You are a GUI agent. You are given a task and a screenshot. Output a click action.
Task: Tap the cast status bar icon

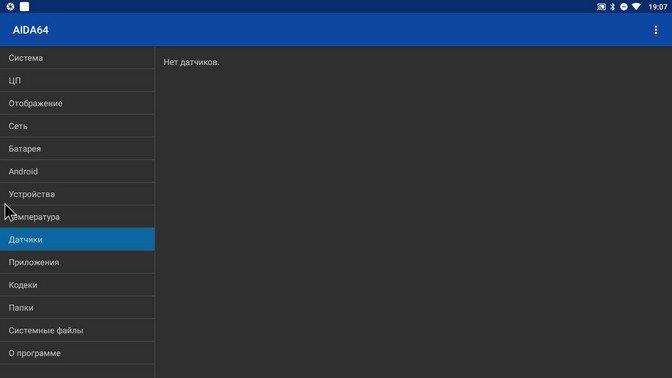coord(601,7)
